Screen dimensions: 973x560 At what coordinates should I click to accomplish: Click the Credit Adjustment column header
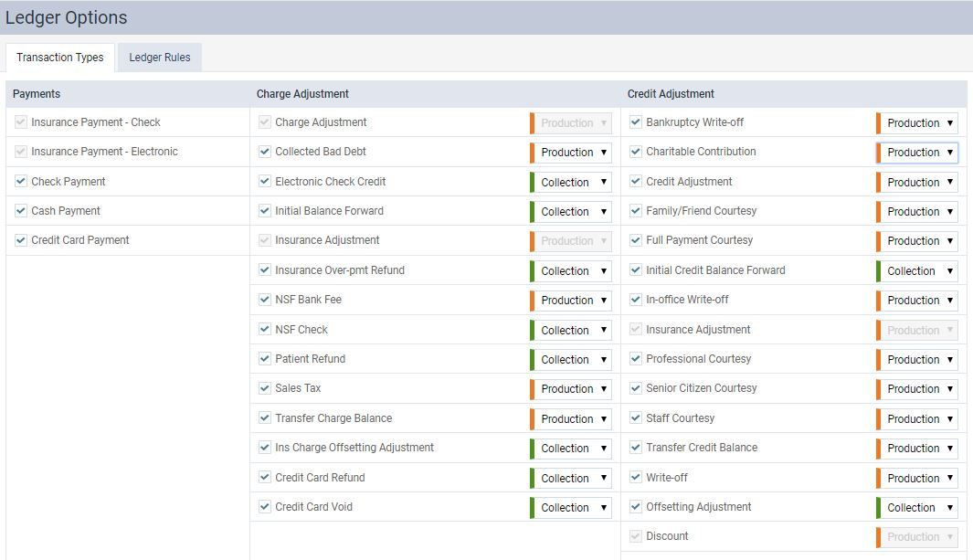(671, 94)
